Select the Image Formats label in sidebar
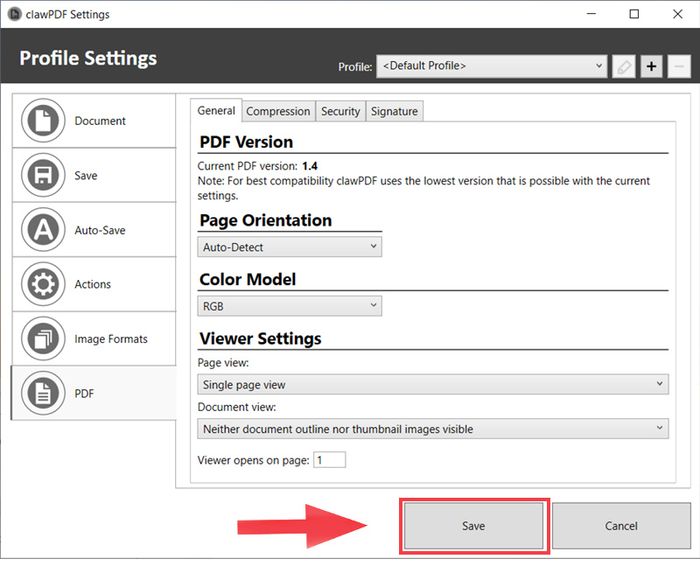Viewport: 700px width, 572px height. (111, 339)
